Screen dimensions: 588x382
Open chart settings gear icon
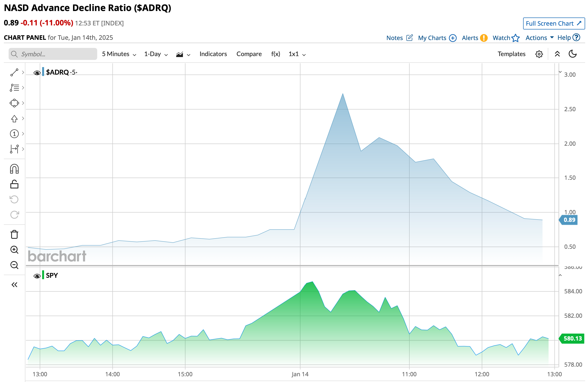coord(539,54)
